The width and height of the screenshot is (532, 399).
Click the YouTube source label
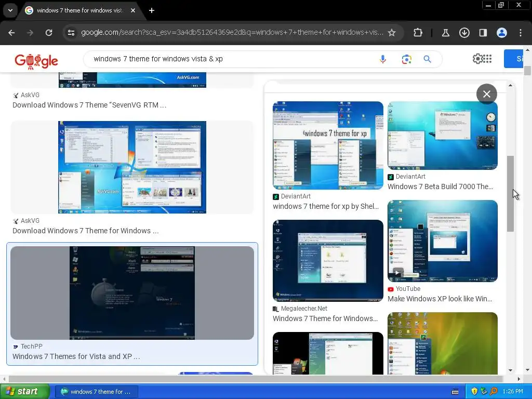click(x=408, y=289)
